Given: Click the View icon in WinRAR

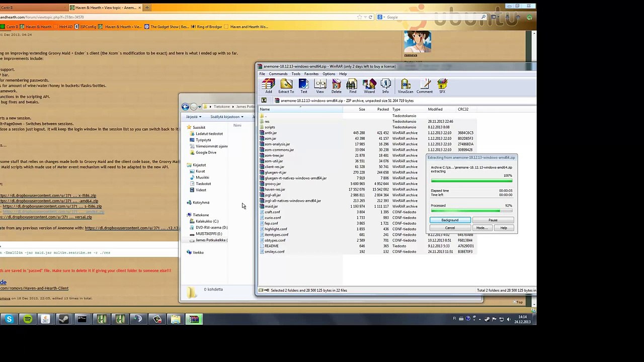Looking at the screenshot, I should [320, 86].
